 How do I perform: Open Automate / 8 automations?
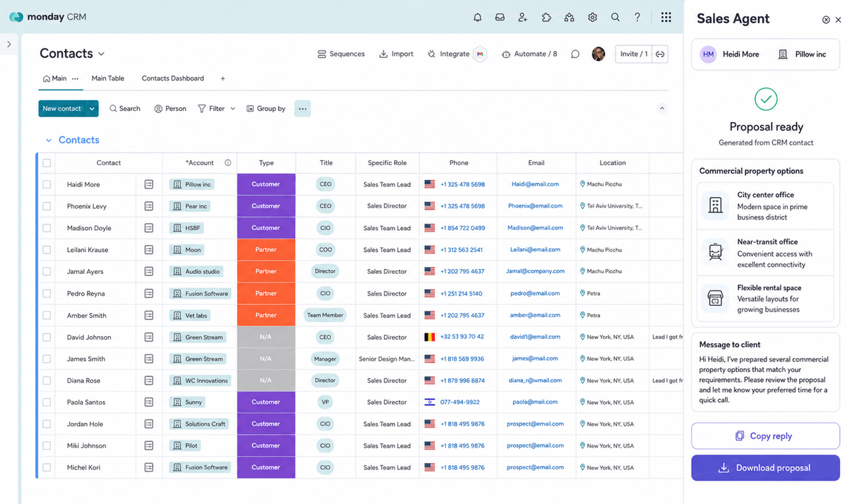click(x=529, y=54)
